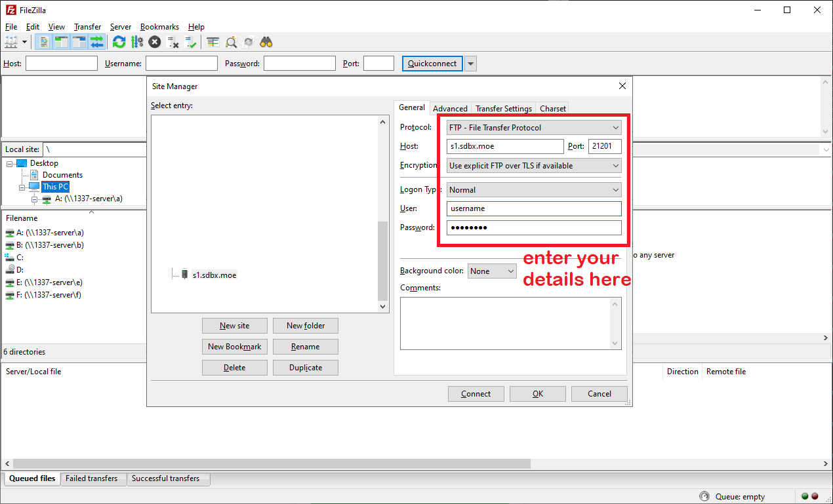The height and width of the screenshot is (504, 833).
Task: Click the Quickconnect Username field
Action: tap(182, 64)
